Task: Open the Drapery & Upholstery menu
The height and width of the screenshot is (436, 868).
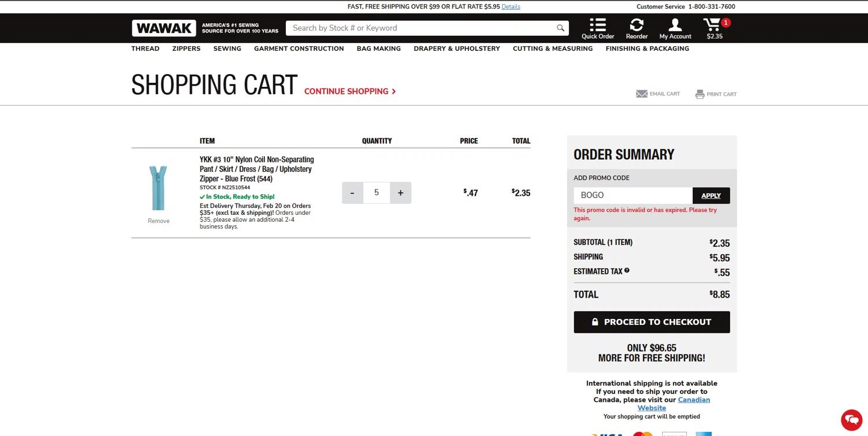Action: point(457,49)
